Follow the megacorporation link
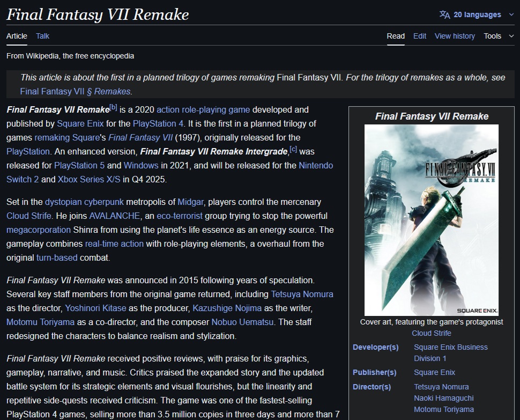The image size is (520, 420). click(x=39, y=230)
